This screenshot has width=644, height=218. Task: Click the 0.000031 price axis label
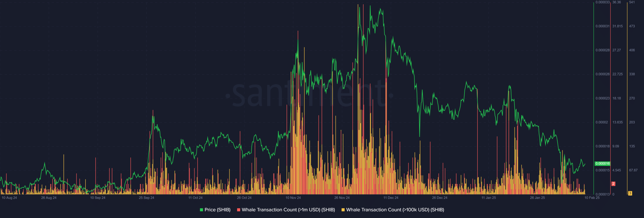(x=602, y=26)
